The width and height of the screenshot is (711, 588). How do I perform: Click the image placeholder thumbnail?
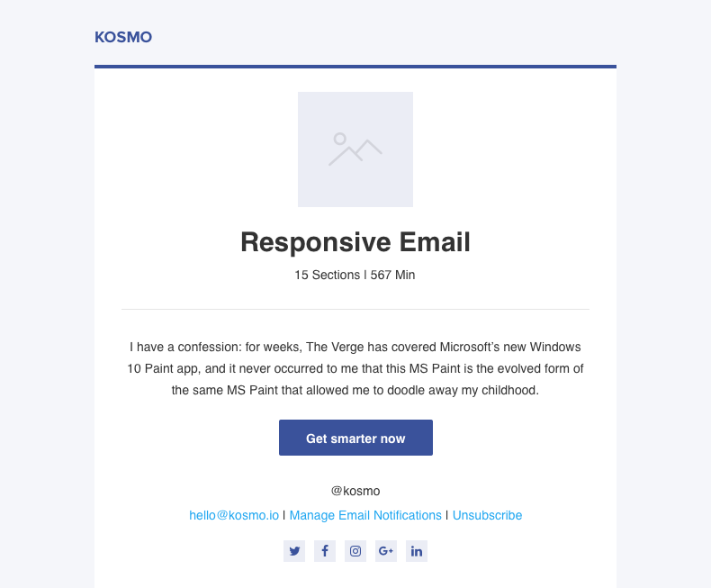[355, 149]
